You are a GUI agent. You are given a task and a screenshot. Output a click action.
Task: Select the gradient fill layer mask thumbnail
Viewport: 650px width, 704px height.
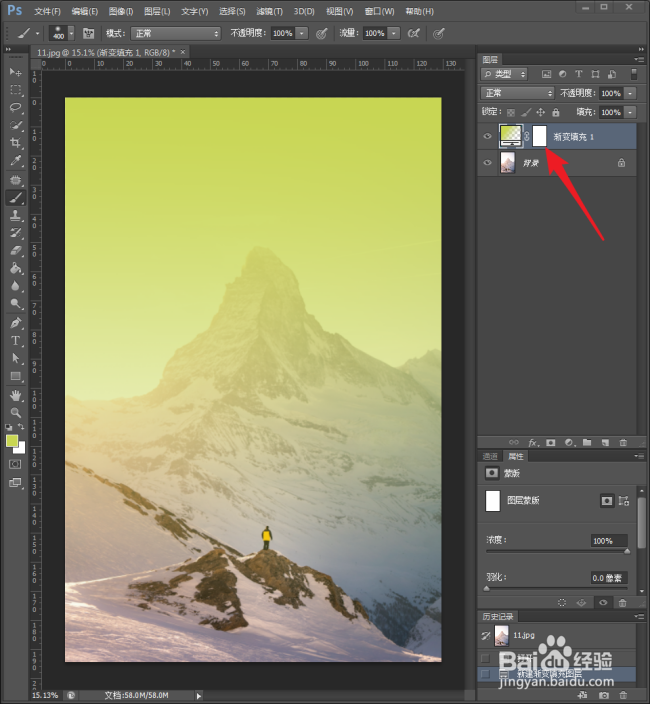click(540, 136)
